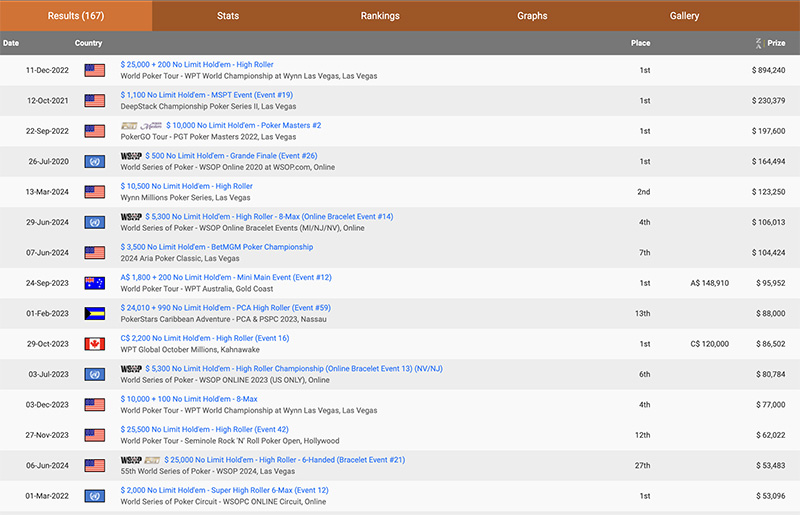Select the Results (167) tab

[76, 16]
